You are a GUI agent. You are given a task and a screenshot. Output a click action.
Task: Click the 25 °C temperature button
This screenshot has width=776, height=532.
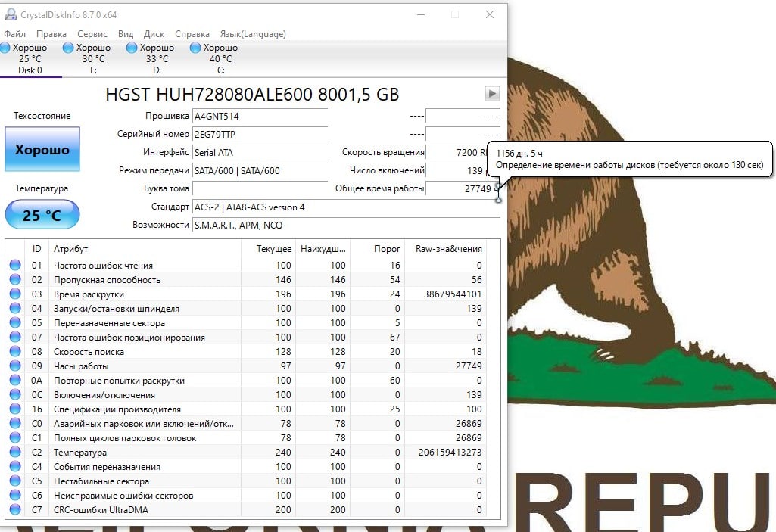point(42,215)
